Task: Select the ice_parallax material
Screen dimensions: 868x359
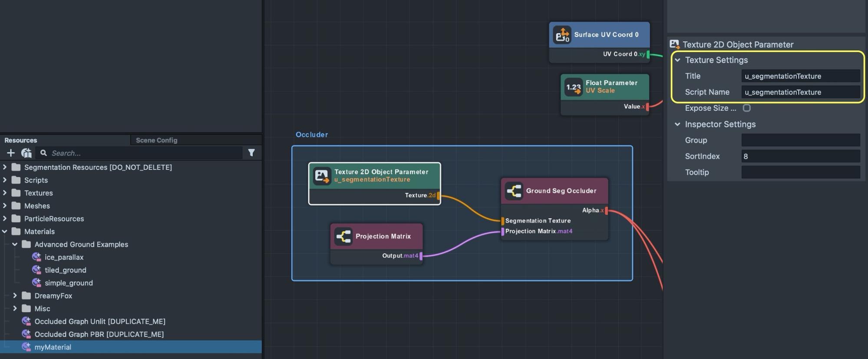Action: [64, 257]
